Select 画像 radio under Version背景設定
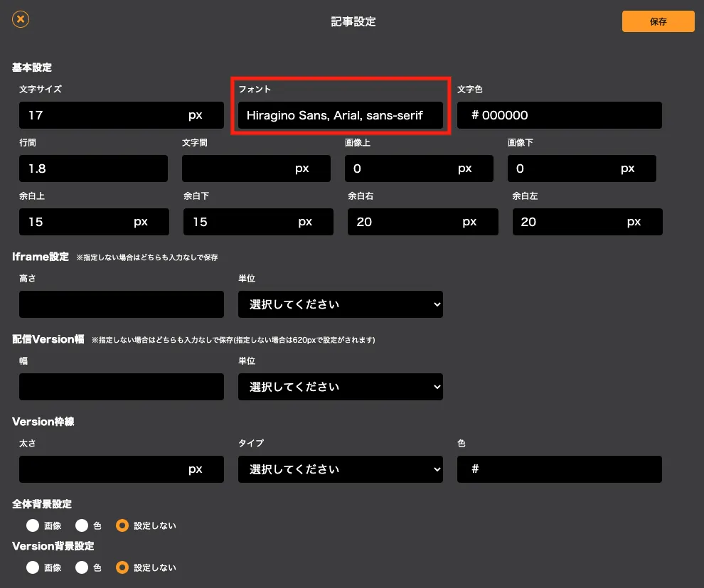This screenshot has height=588, width=704. pos(33,567)
